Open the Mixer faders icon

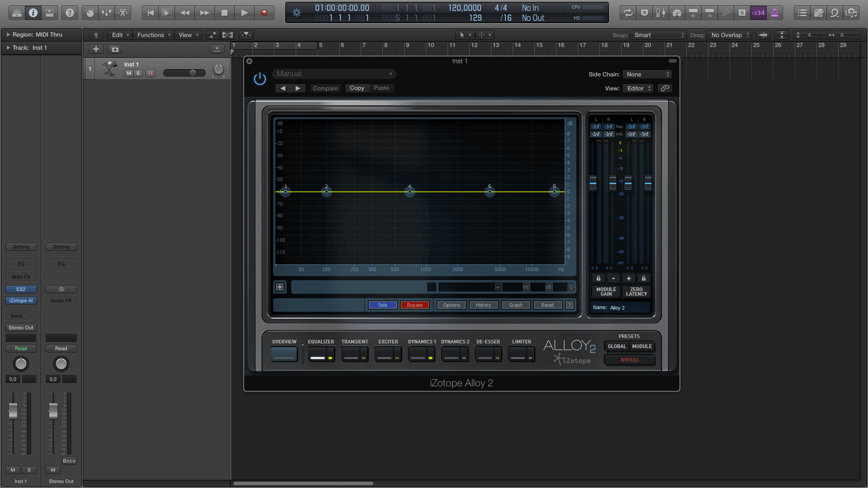coord(107,13)
